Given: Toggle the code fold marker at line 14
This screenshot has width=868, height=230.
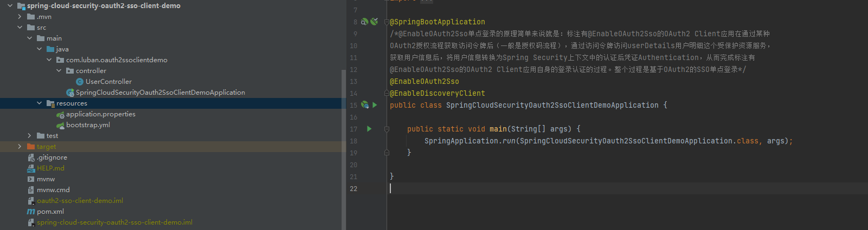Looking at the screenshot, I should point(387,93).
